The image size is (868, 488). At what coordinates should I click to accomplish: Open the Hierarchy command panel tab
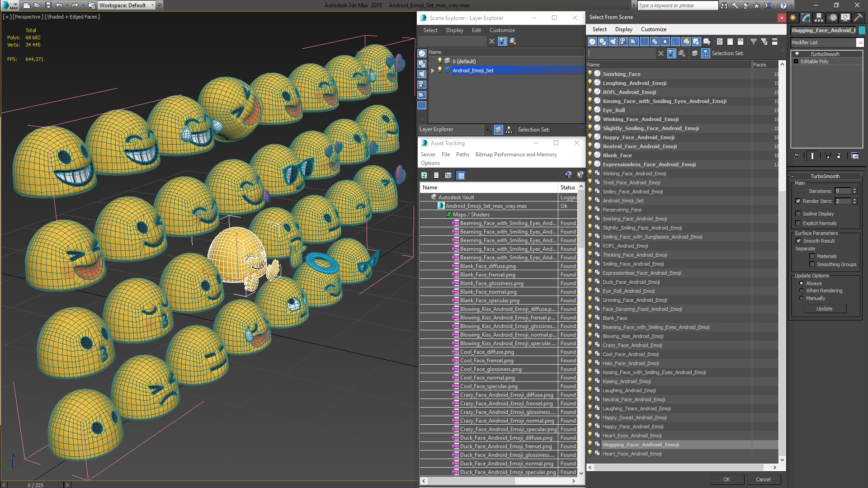point(819,18)
